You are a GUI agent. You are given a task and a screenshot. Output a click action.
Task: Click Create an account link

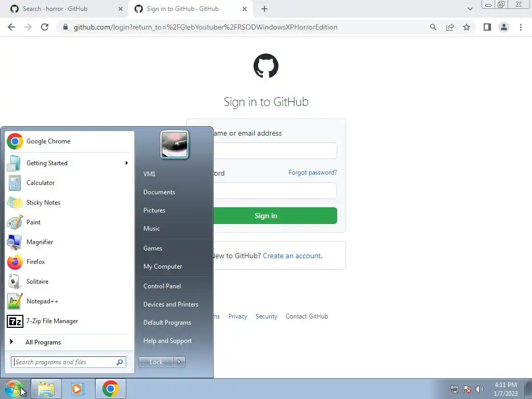point(292,256)
